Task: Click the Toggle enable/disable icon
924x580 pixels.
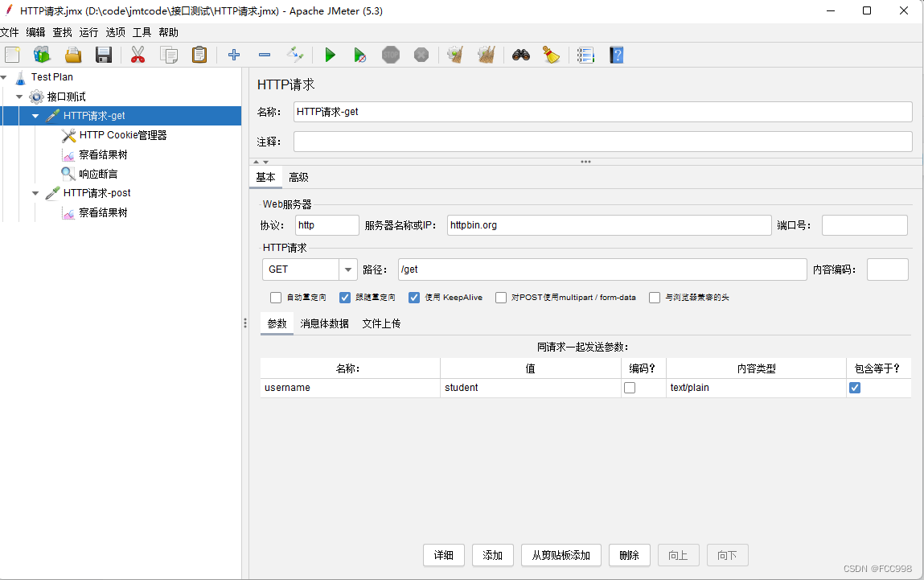Action: pyautogui.click(x=294, y=55)
